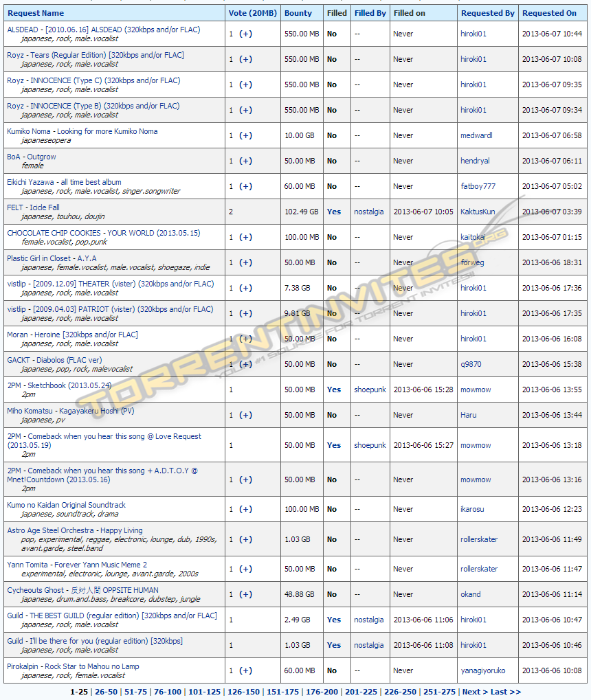This screenshot has height=700, width=591.
Task: Open hendryal's user profile
Action: pyautogui.click(x=475, y=161)
